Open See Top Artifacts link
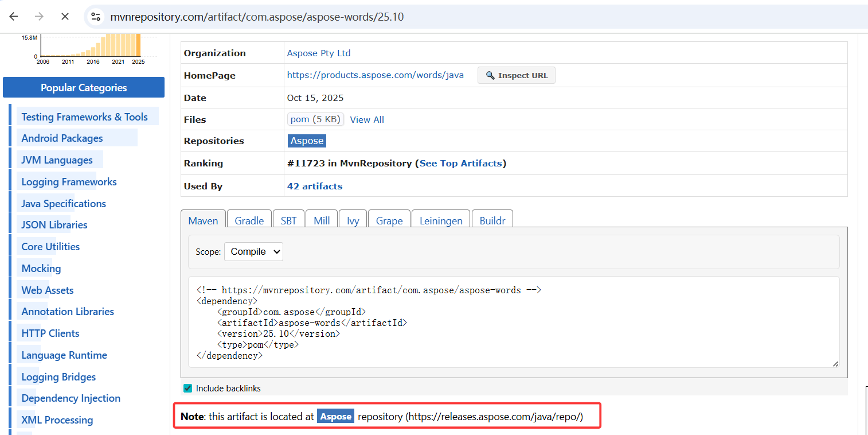 tap(460, 163)
